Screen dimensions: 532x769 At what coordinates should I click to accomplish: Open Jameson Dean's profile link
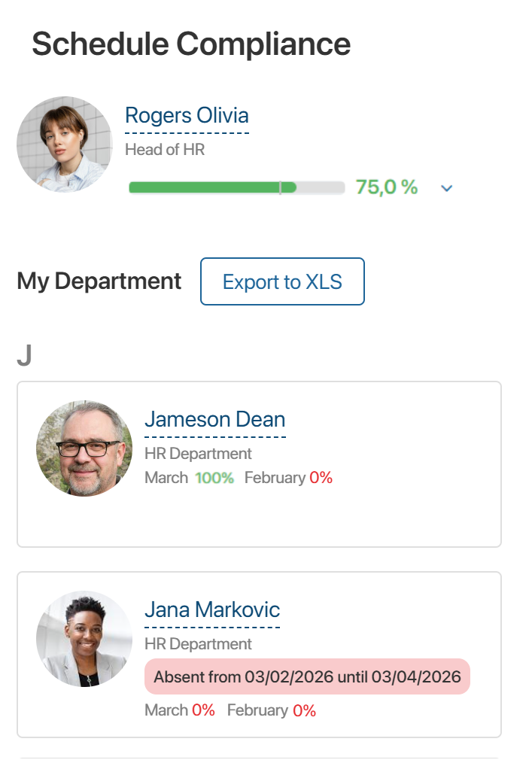(x=215, y=420)
